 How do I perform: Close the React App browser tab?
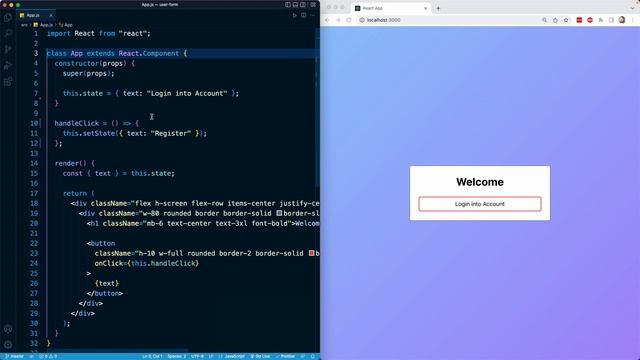point(425,8)
